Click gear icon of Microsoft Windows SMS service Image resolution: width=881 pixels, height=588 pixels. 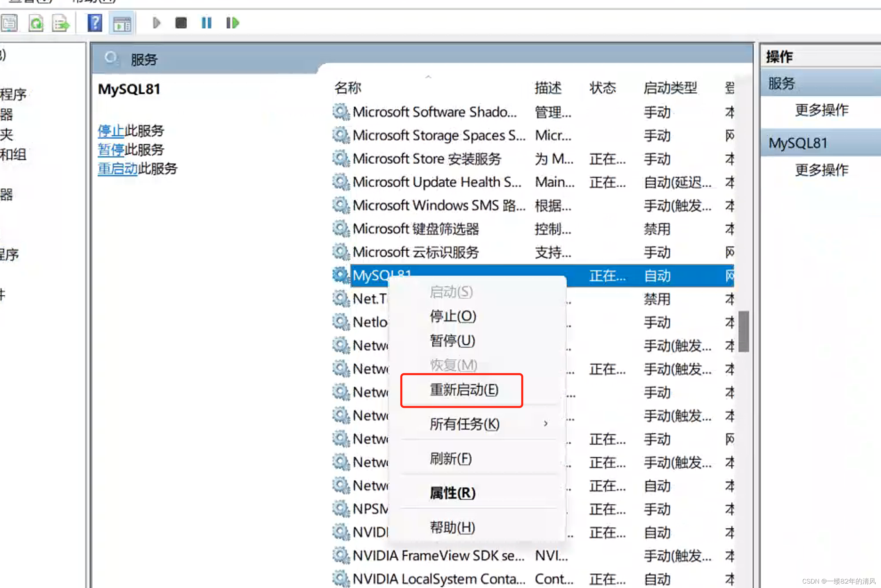pos(341,205)
